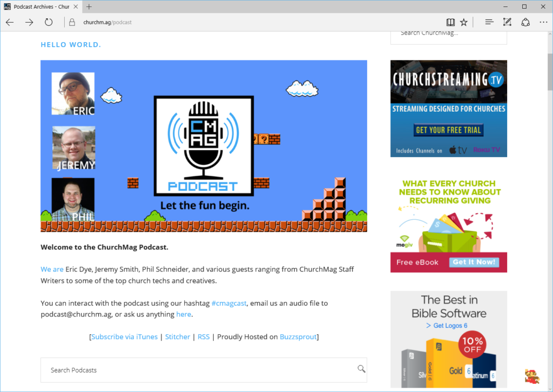Click the padlock site security icon

[x=72, y=22]
